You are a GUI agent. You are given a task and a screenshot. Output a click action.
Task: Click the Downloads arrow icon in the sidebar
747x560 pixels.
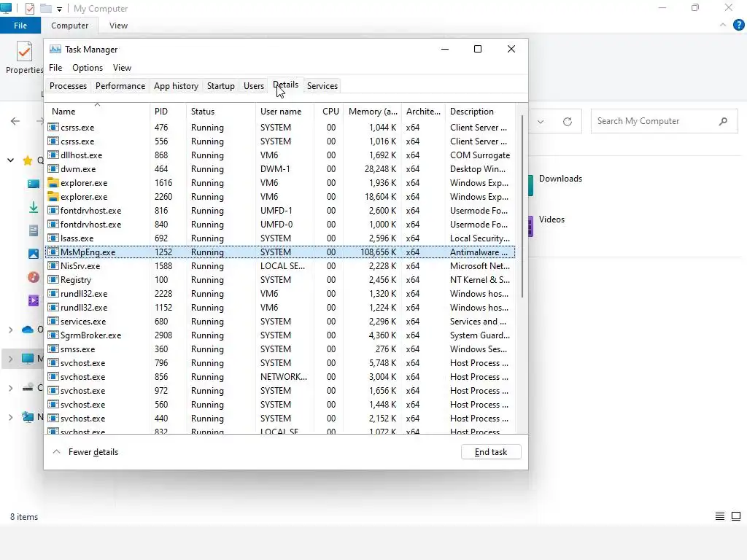pos(34,207)
